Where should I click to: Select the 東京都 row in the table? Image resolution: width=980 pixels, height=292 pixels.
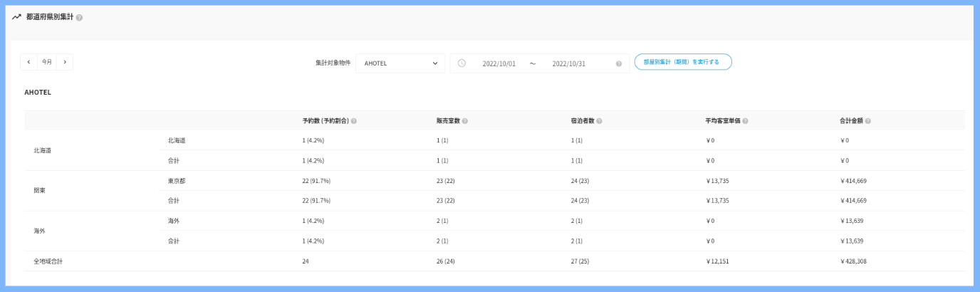point(177,181)
